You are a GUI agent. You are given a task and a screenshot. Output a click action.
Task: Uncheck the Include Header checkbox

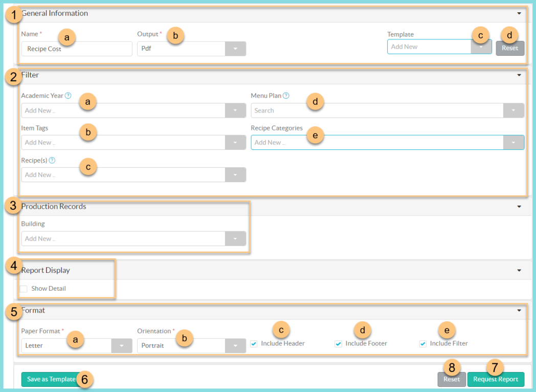point(254,344)
